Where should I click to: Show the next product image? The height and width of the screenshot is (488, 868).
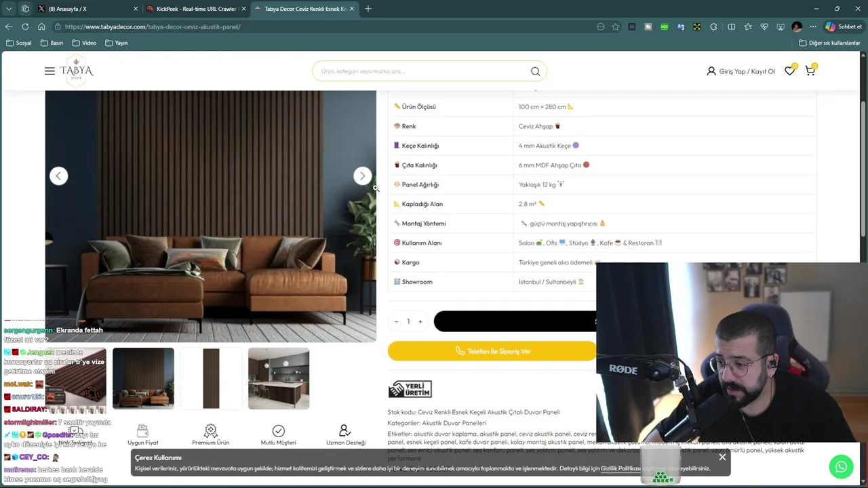(x=363, y=176)
